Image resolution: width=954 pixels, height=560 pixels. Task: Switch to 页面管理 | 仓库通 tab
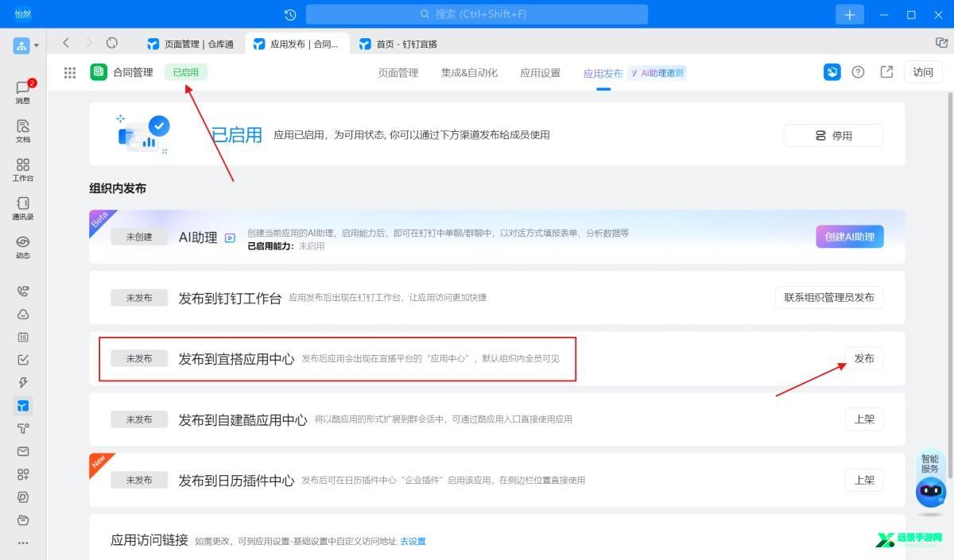(x=191, y=44)
